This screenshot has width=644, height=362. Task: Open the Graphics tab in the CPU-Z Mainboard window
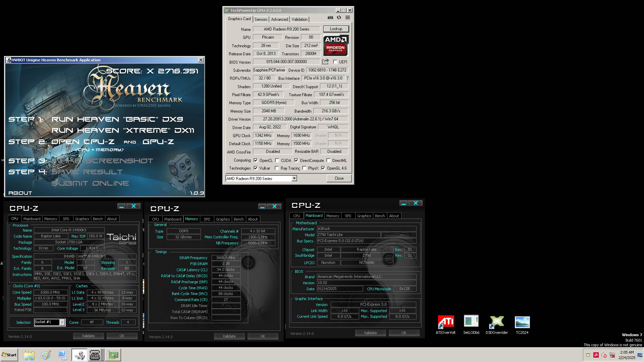[x=364, y=216]
